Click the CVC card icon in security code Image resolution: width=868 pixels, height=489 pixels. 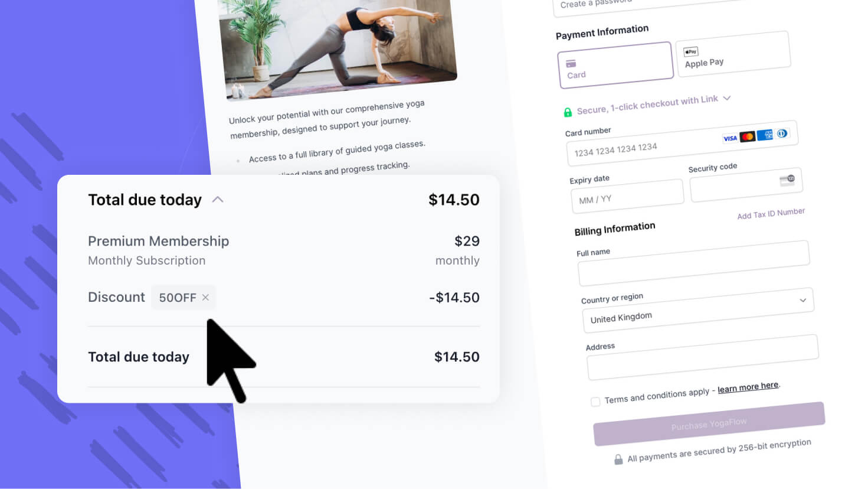point(787,180)
